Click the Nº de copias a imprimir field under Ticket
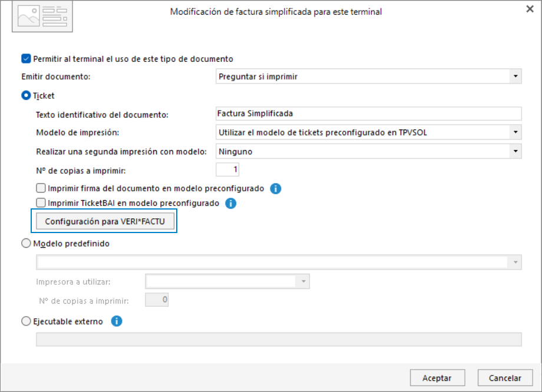This screenshot has width=542, height=392. pyautogui.click(x=227, y=170)
